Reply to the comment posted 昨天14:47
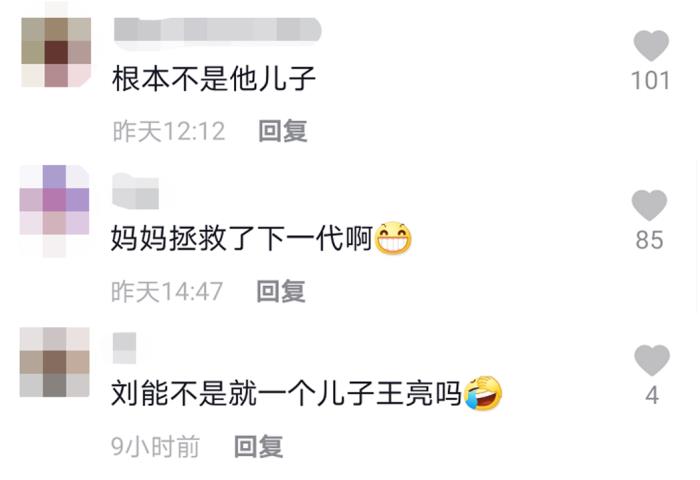This screenshot has height=480, width=700. coord(281,291)
